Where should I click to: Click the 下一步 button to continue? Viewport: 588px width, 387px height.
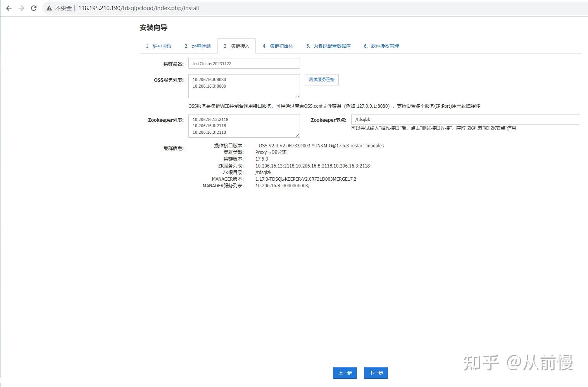coord(375,373)
